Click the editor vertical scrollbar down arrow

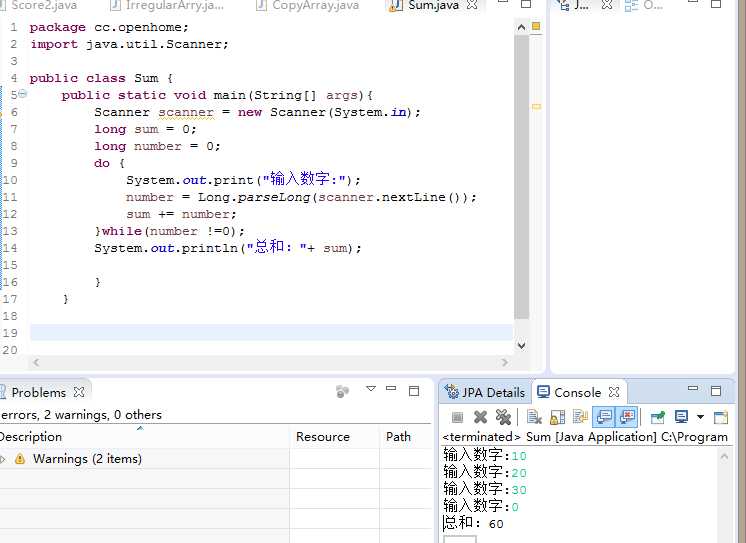point(521,345)
